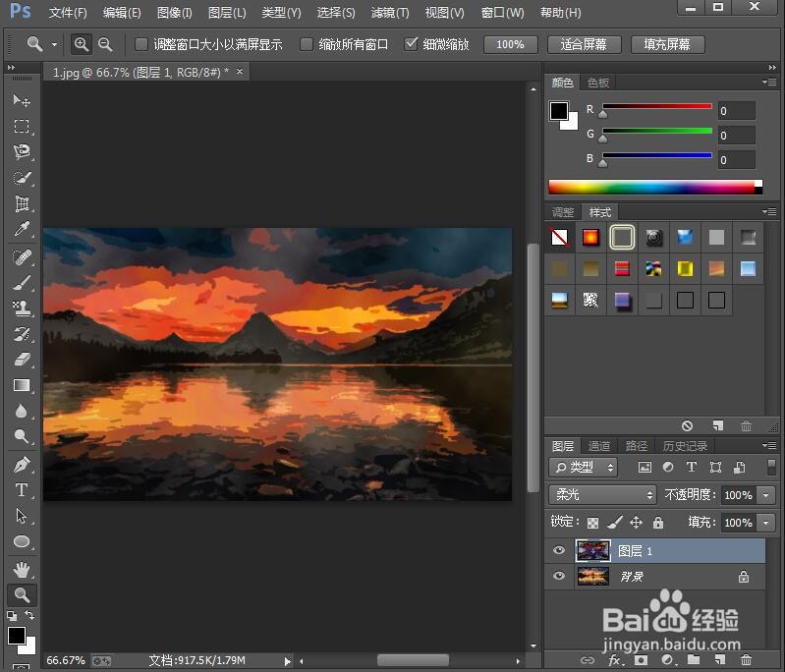Select the Dodge tool

click(x=21, y=436)
